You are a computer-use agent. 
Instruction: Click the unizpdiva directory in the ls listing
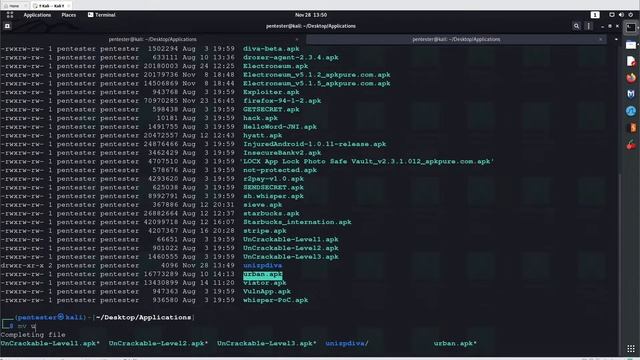click(262, 266)
